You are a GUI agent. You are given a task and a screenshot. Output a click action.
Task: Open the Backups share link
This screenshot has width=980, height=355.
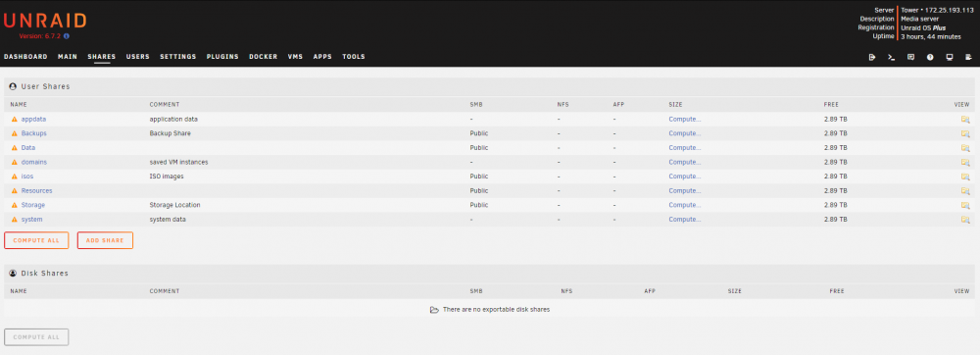click(33, 133)
